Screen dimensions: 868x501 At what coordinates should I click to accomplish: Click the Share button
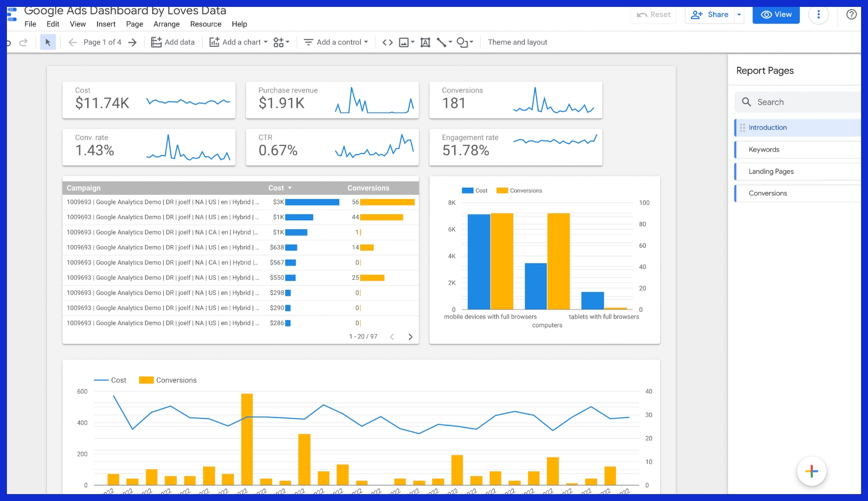point(710,14)
